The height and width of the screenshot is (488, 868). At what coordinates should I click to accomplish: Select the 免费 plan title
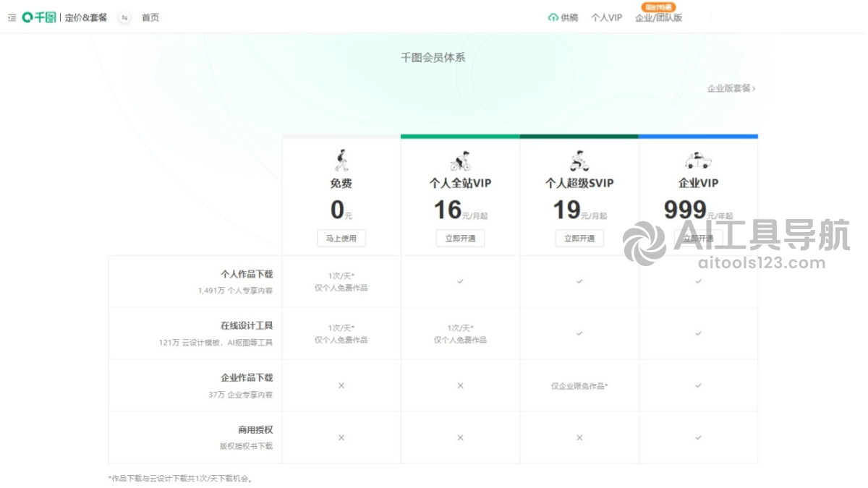pos(341,184)
